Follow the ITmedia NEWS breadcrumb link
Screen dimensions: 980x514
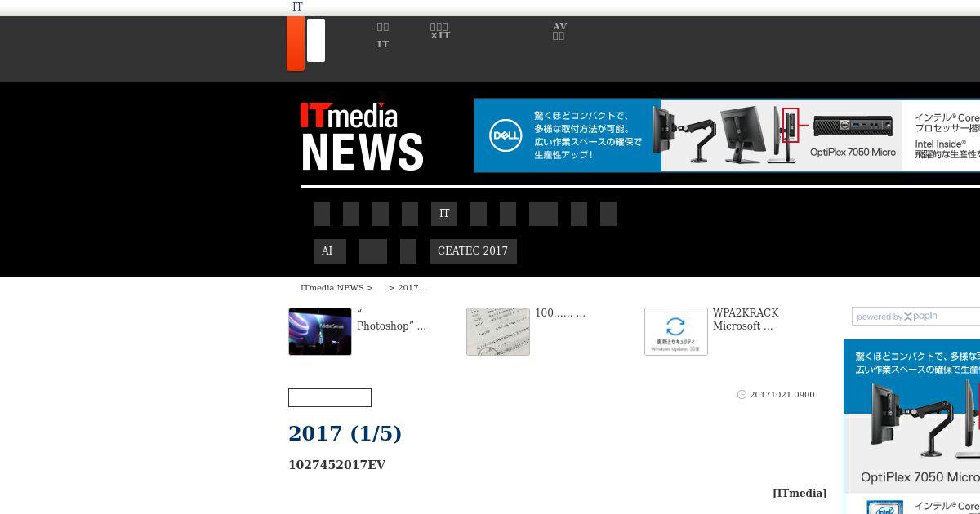point(332,287)
